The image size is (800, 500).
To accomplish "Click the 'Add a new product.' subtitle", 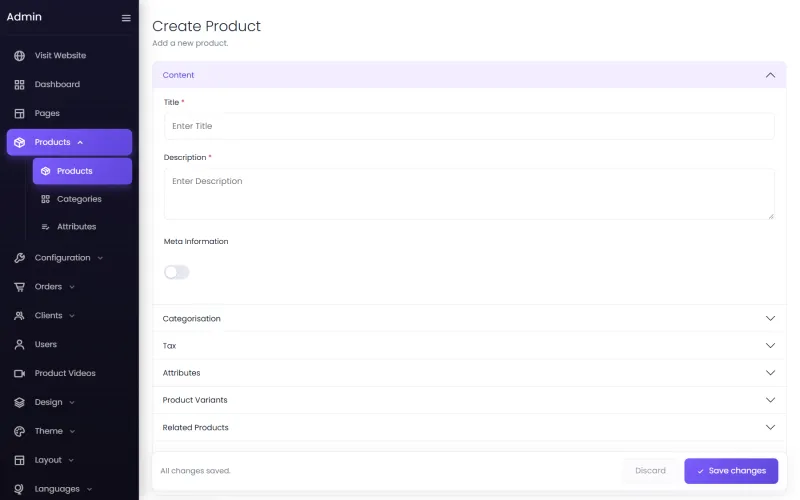I will click(190, 43).
